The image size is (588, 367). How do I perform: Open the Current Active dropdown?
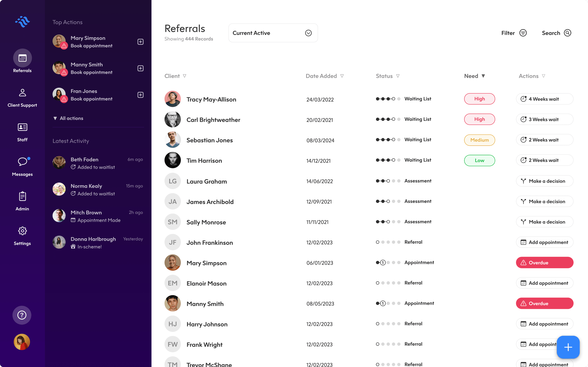tap(273, 33)
